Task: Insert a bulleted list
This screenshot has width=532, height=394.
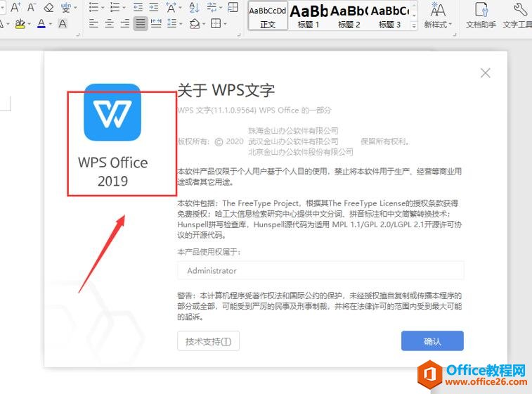Action: pyautogui.click(x=93, y=7)
